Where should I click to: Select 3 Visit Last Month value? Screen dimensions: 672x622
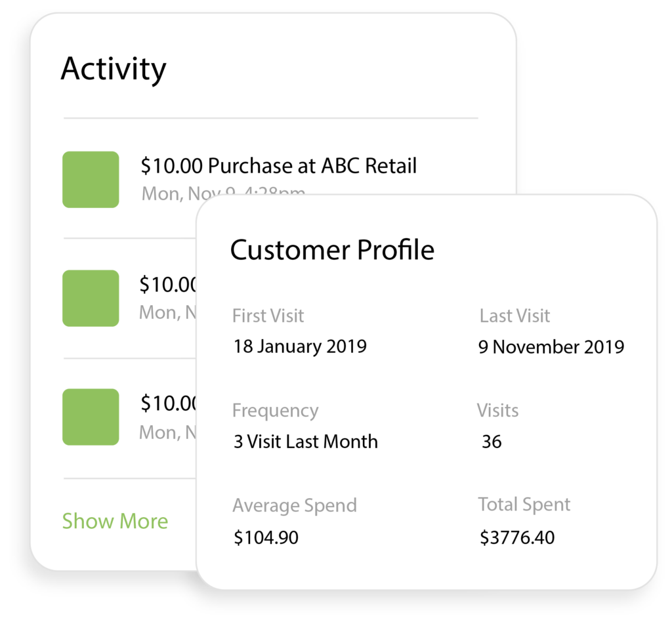click(x=306, y=442)
